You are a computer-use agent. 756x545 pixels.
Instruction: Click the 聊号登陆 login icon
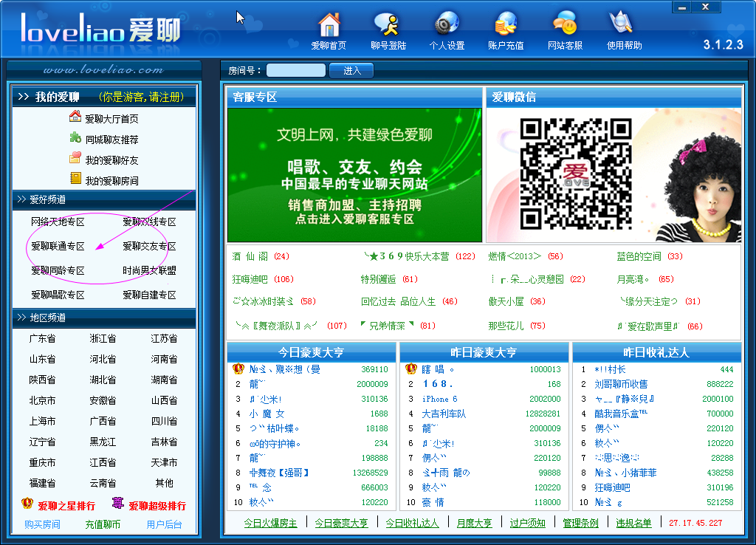[x=388, y=24]
